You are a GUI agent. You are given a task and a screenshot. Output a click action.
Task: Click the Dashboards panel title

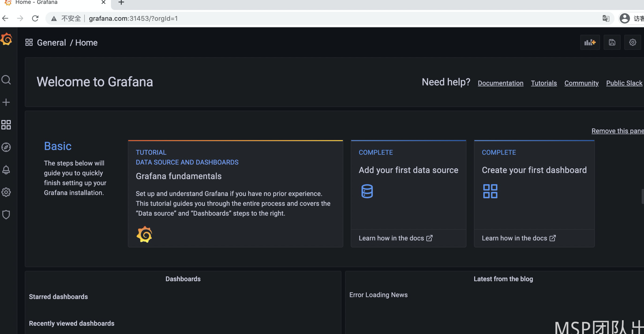click(x=183, y=279)
